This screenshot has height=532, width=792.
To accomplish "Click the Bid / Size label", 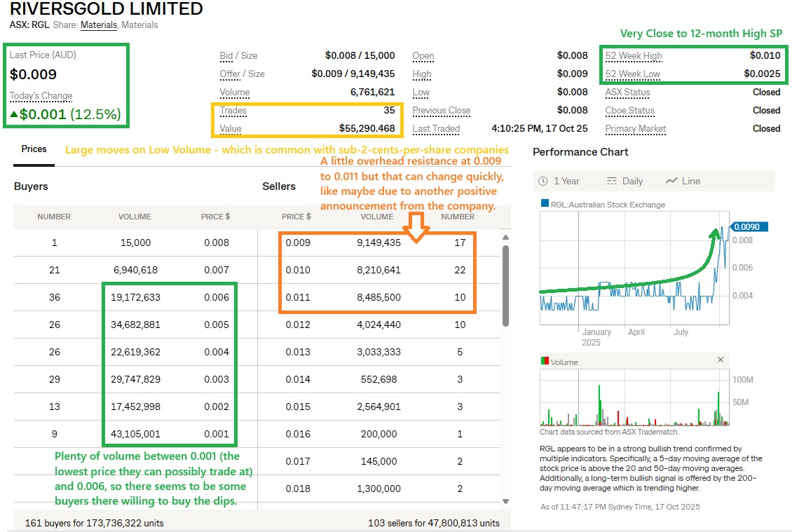I will pos(238,56).
